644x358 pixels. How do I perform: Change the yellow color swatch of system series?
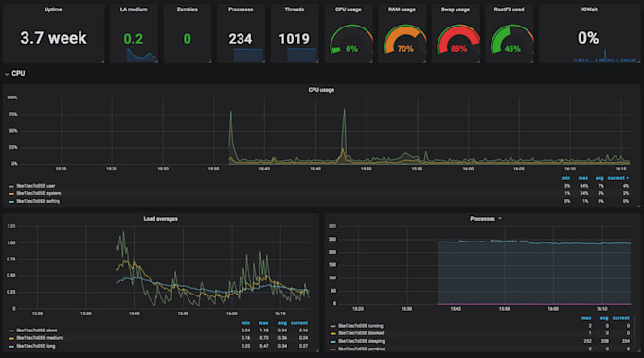click(11, 194)
